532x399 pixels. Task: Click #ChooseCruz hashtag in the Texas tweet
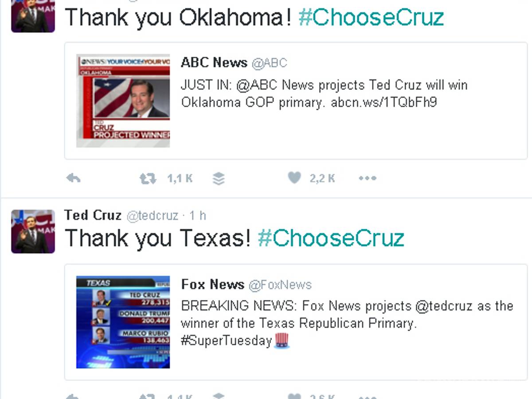[331, 238]
